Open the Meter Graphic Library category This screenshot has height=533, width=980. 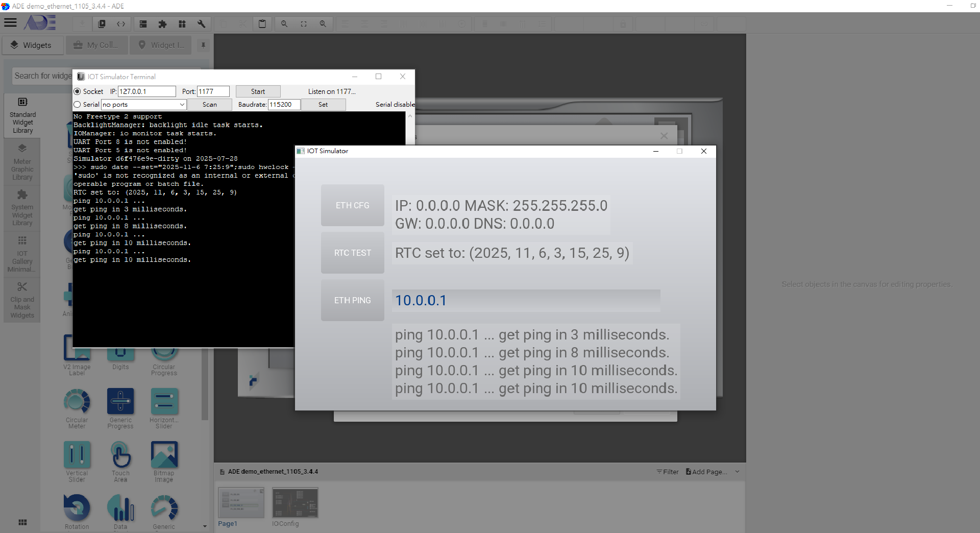[x=22, y=162]
